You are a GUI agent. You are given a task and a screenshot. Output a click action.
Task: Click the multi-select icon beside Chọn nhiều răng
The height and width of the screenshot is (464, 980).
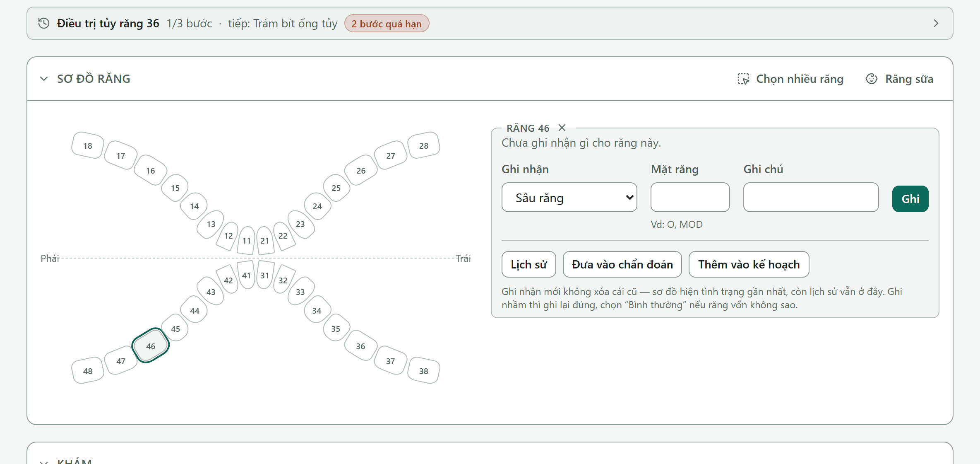[x=743, y=79]
